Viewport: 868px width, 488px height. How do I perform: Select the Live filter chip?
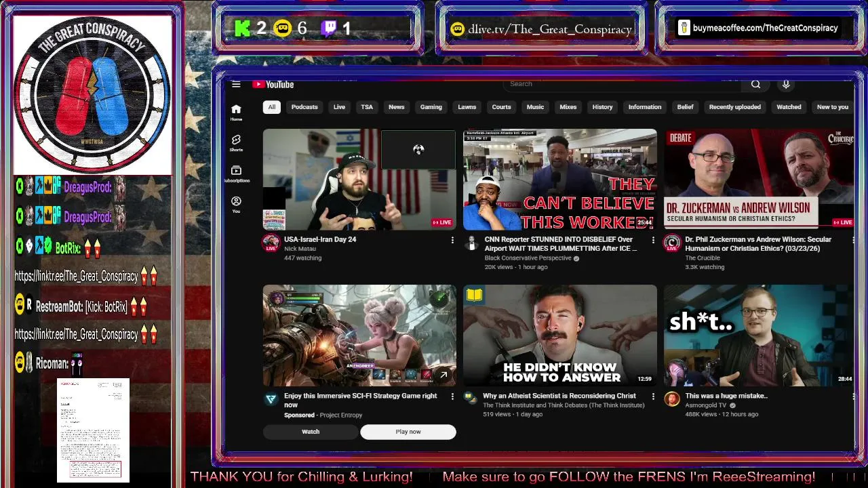(x=339, y=107)
